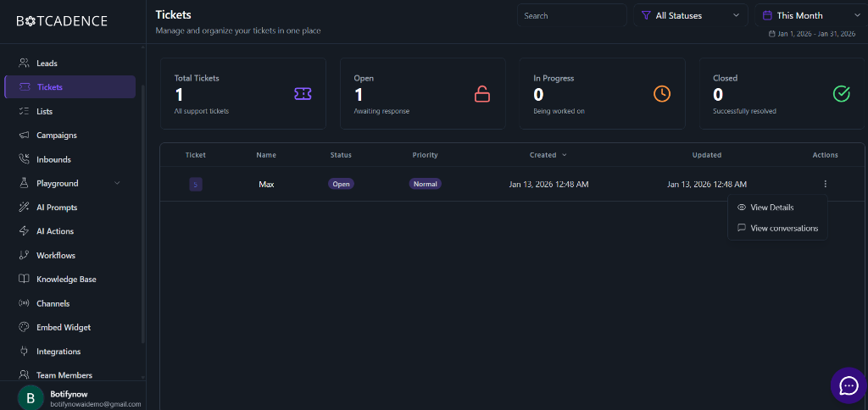Click the sidebar vertical scrollbar
This screenshot has height=410, width=868.
click(143, 213)
